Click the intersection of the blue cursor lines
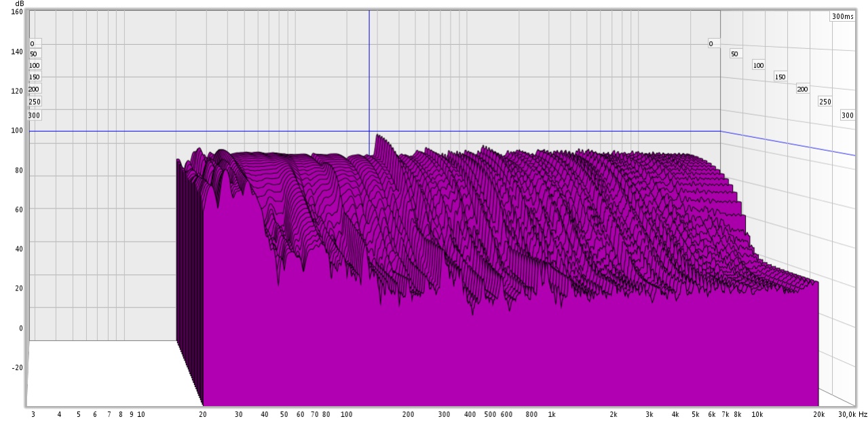868x421 pixels. pos(369,131)
